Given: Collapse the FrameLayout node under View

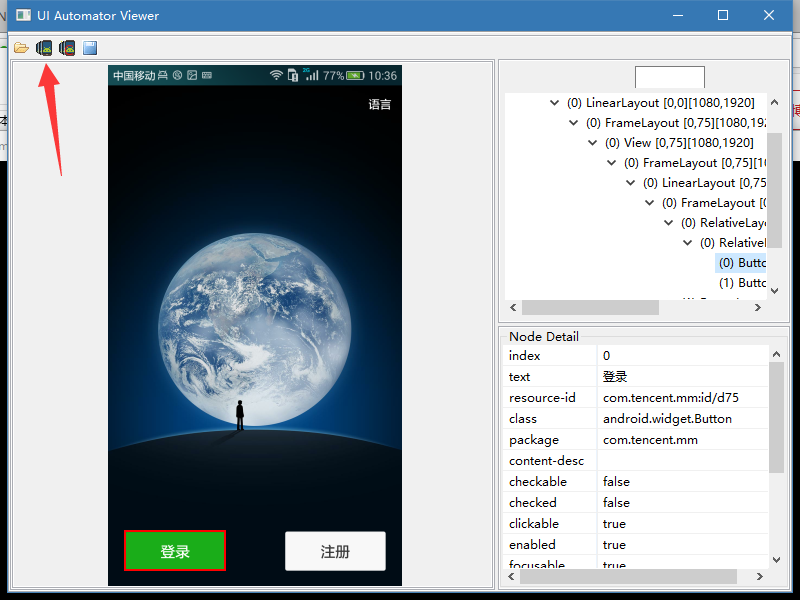Looking at the screenshot, I should 611,163.
